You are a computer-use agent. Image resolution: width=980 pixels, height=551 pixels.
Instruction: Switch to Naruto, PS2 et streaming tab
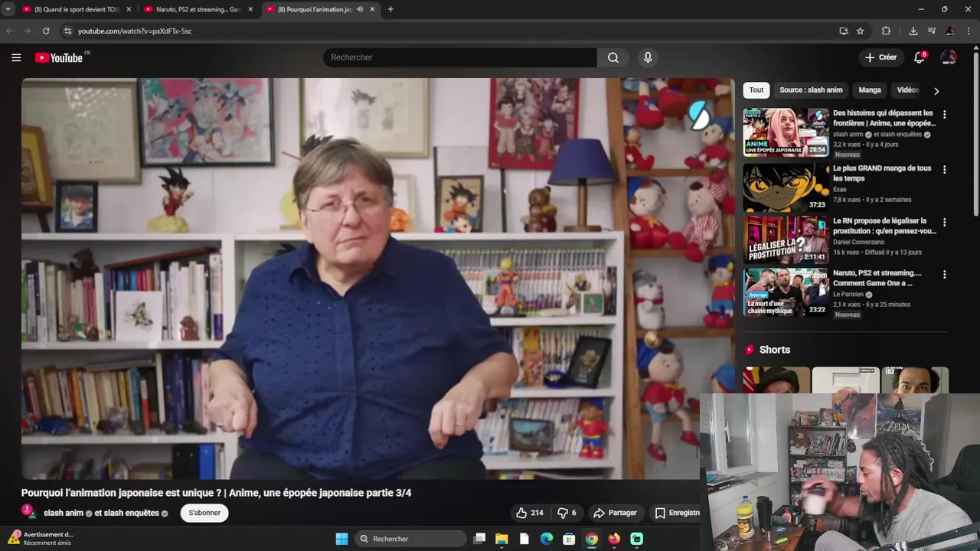coord(198,9)
